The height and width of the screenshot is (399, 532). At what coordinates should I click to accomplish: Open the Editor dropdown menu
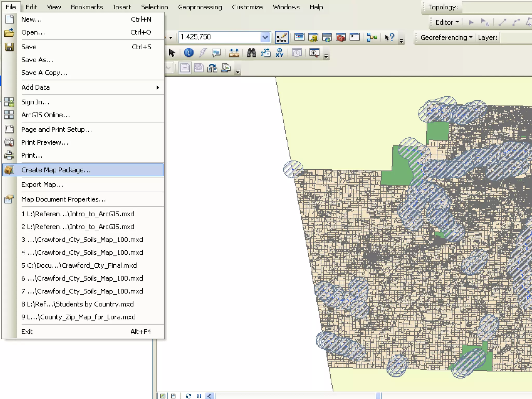pyautogui.click(x=447, y=22)
